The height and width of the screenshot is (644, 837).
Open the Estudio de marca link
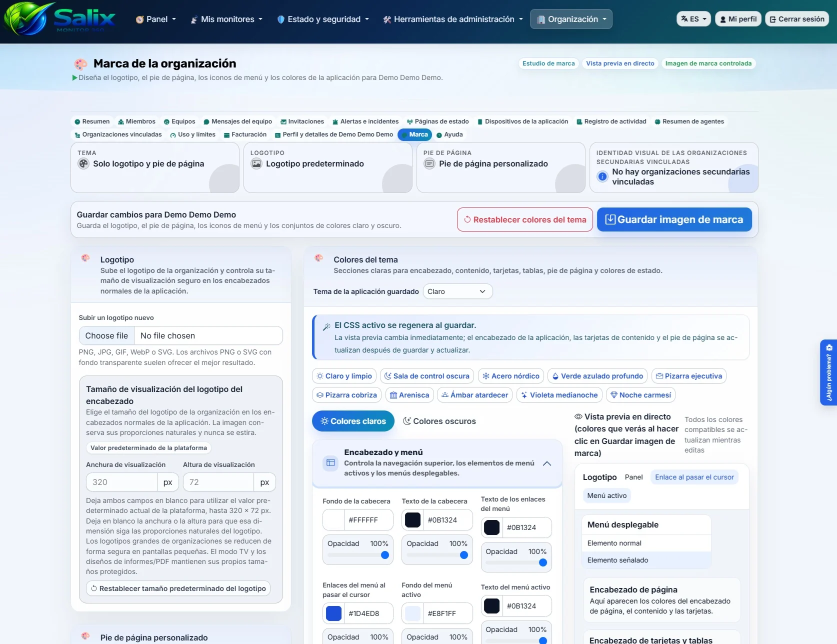tap(548, 63)
